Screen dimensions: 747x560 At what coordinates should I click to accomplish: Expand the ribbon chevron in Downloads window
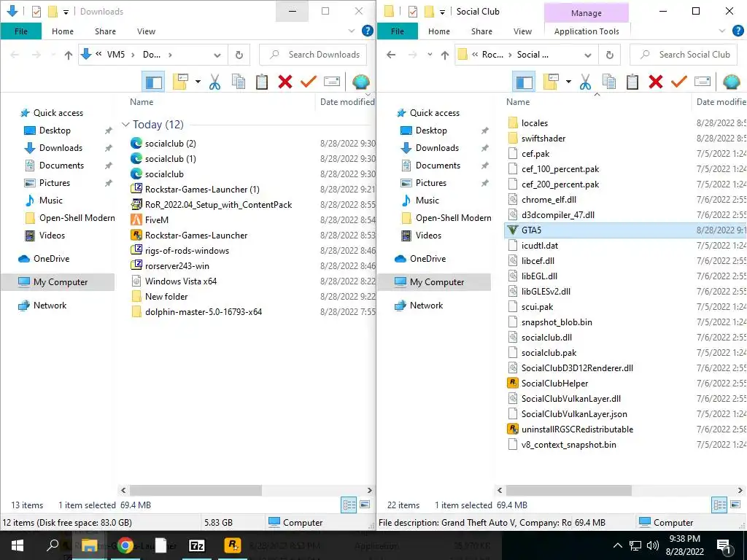coord(352,31)
